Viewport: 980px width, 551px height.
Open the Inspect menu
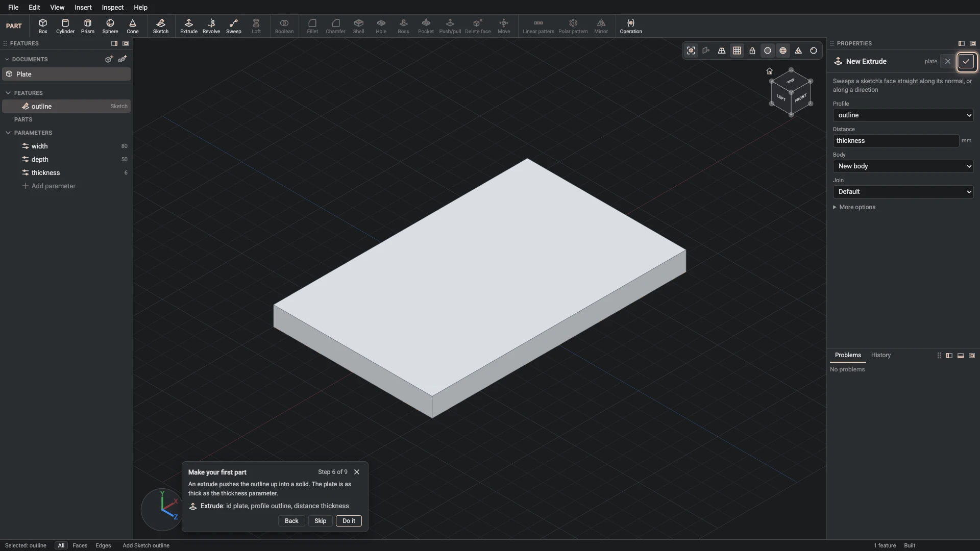point(112,7)
